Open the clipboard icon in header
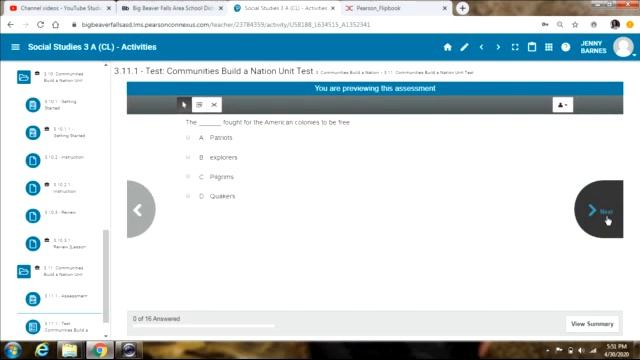Screen dimensions: 640x360 (x=532, y=47)
